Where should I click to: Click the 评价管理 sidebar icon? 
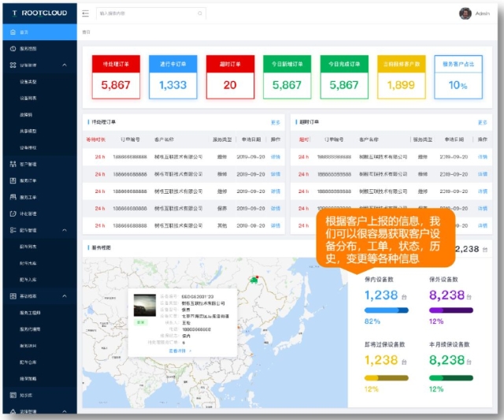[13, 214]
